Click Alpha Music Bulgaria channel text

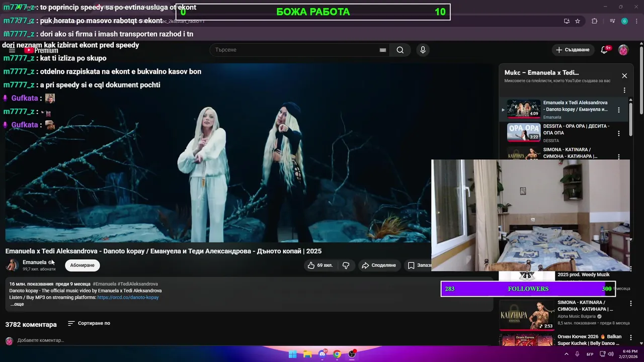tap(577, 316)
